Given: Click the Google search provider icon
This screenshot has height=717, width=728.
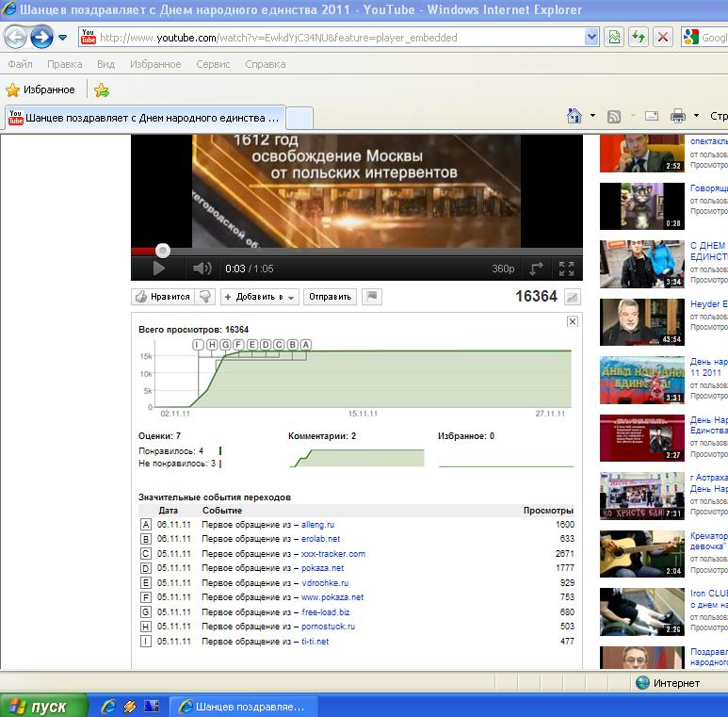Looking at the screenshot, I should click(x=691, y=37).
